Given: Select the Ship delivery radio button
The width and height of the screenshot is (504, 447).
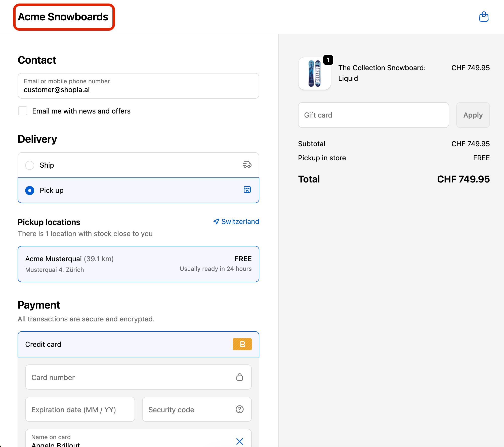Looking at the screenshot, I should tap(30, 165).
